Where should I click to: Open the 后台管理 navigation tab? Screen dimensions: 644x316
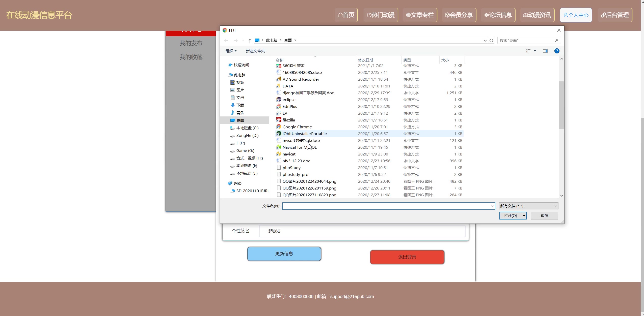pyautogui.click(x=615, y=15)
